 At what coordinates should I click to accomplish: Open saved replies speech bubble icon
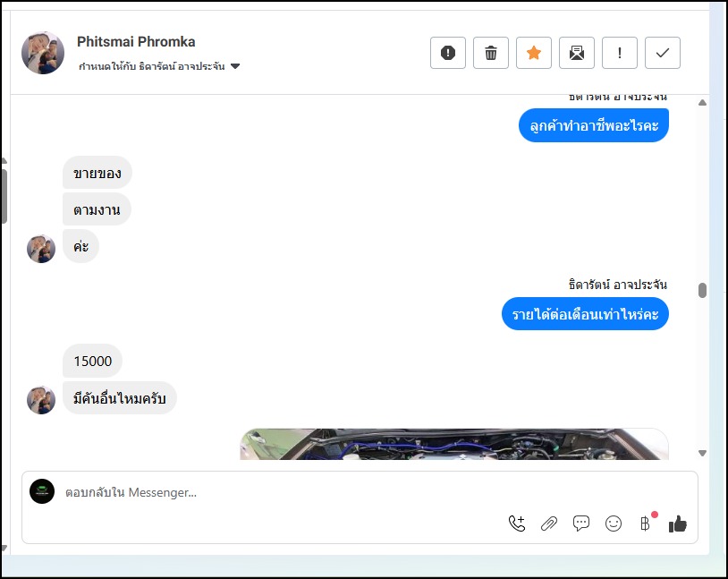(580, 524)
